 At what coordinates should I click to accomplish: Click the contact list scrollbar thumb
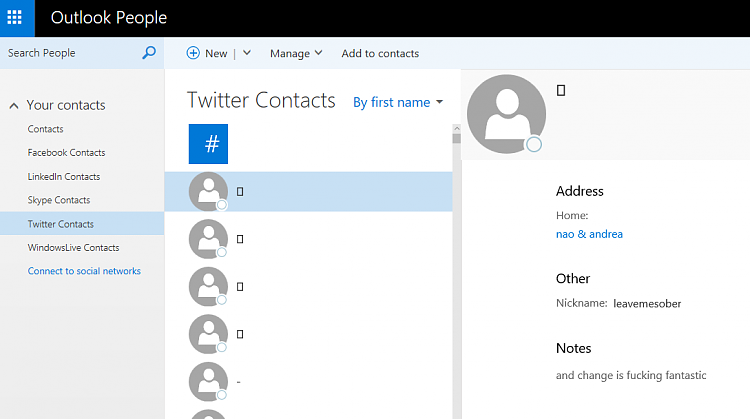(457, 139)
